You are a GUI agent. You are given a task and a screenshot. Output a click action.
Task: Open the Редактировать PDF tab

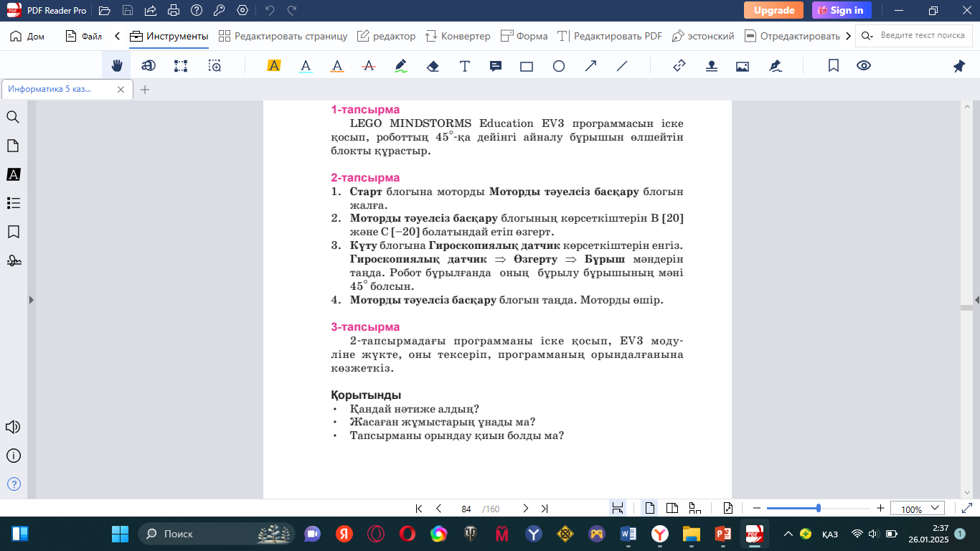click(x=610, y=36)
